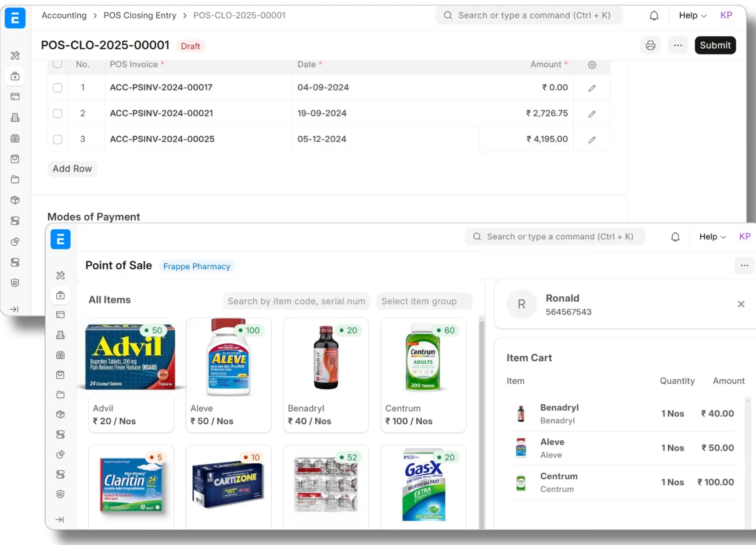The height and width of the screenshot is (545, 756).
Task: Add Advil item card to cart
Action: click(x=131, y=375)
